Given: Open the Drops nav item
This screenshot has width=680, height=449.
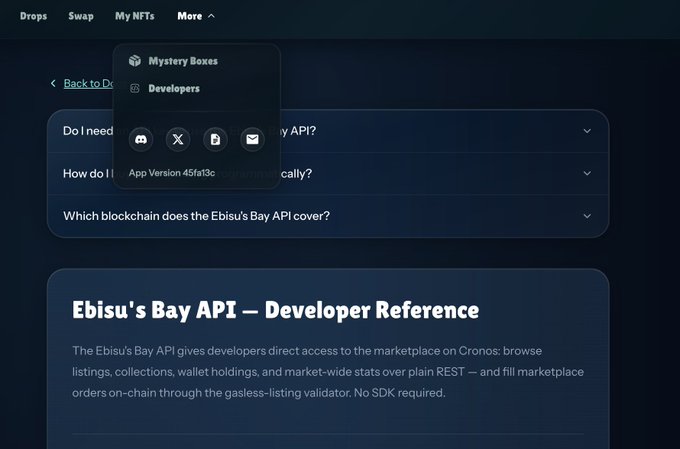Looking at the screenshot, I should point(33,16).
